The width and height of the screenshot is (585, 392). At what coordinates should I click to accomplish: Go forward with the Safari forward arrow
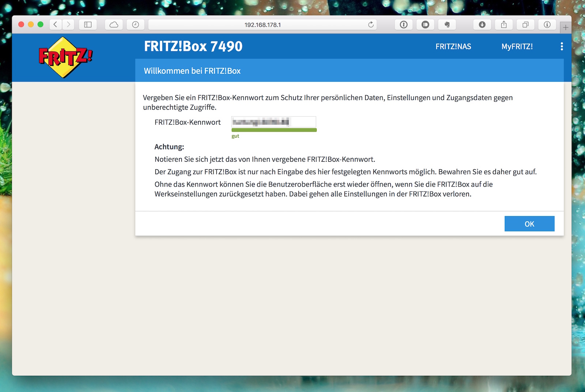click(x=68, y=24)
